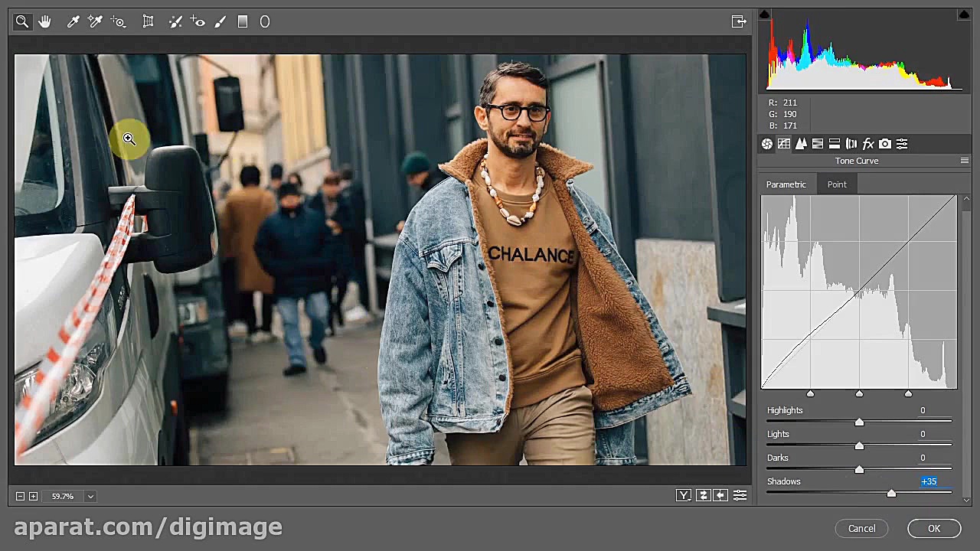Zoom in with the plus button
The height and width of the screenshot is (551, 980).
[34, 497]
